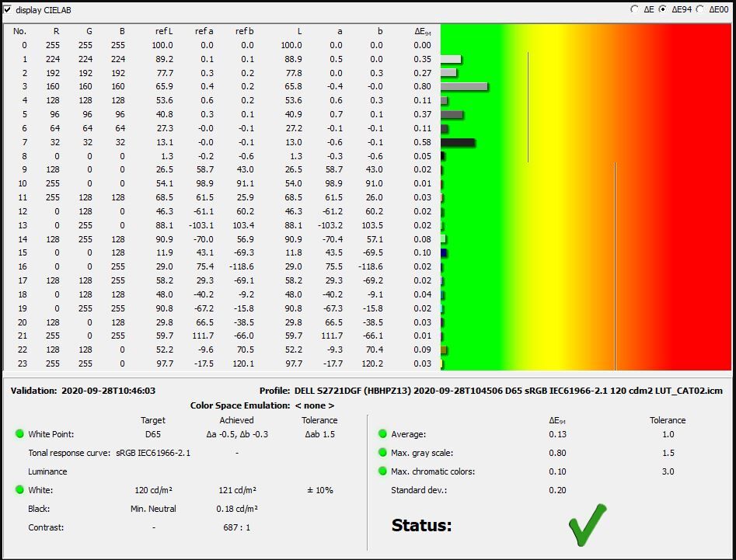Click the No. column header
Image resolution: width=736 pixels, height=560 pixels.
click(x=19, y=31)
